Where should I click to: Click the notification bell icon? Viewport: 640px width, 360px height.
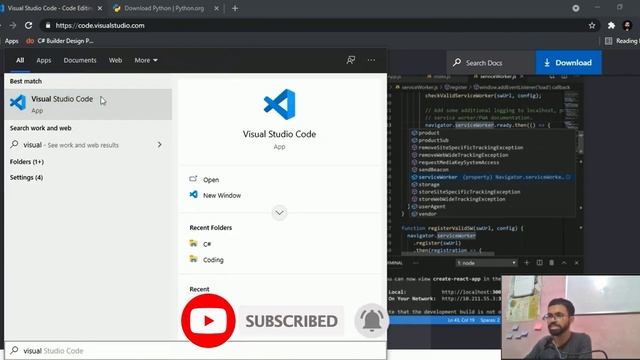pos(371,321)
